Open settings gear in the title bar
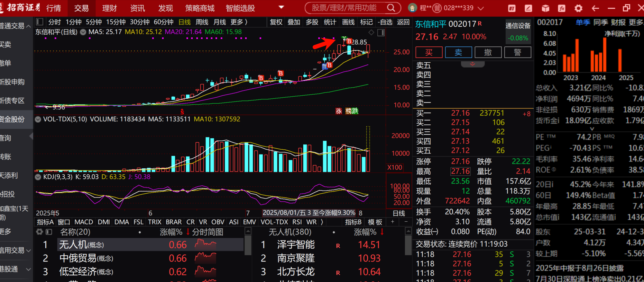The image size is (644, 282). pyautogui.click(x=579, y=8)
